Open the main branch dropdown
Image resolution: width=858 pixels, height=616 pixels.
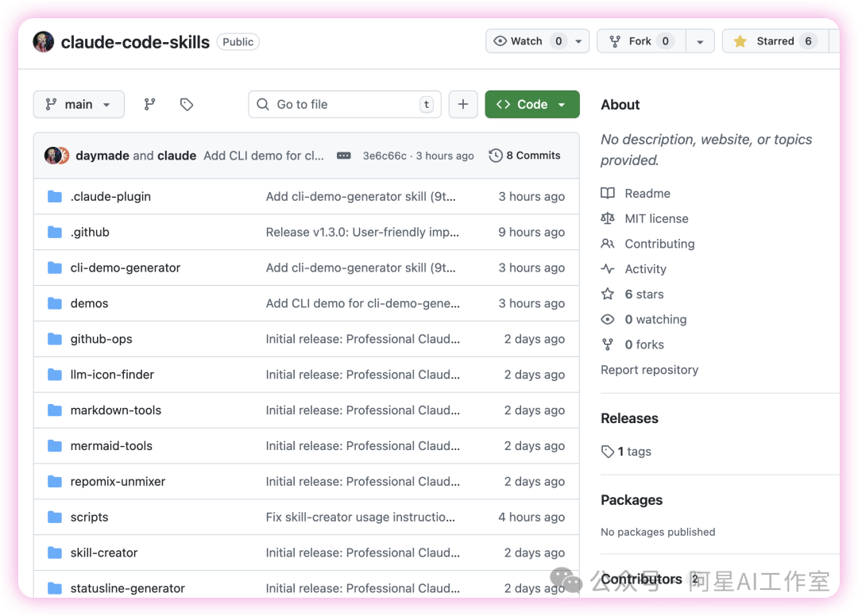[79, 105]
